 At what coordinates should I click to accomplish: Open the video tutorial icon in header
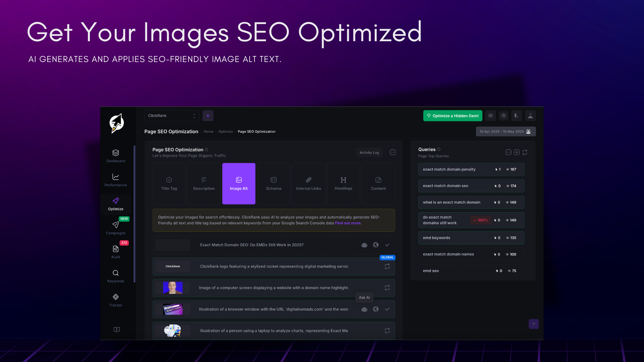[490, 116]
